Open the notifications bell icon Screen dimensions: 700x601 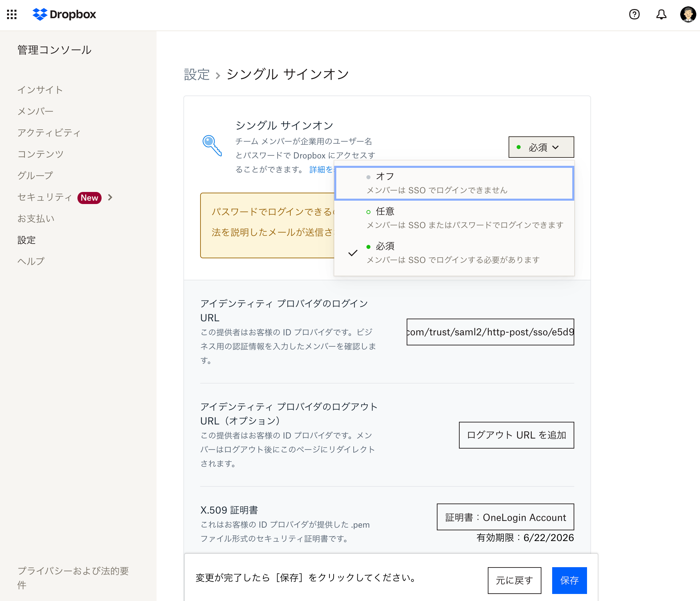point(661,14)
